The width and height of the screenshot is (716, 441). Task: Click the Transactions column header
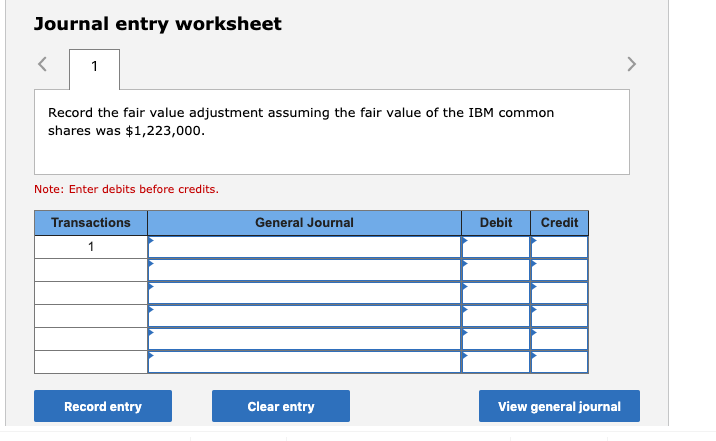(x=91, y=223)
